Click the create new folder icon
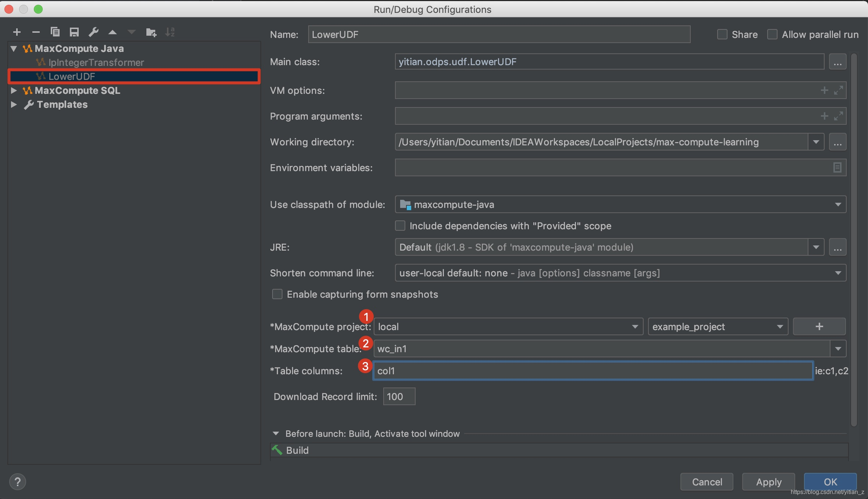Viewport: 868px width, 499px height. [x=151, y=32]
